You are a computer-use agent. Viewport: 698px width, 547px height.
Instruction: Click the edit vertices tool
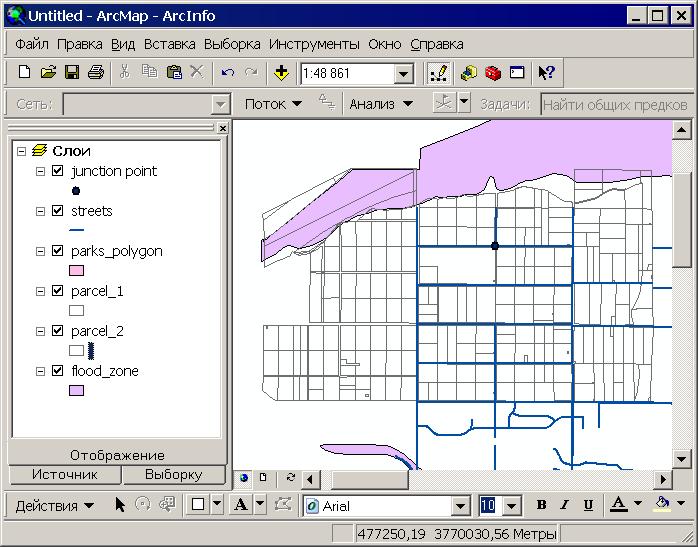coord(283,504)
